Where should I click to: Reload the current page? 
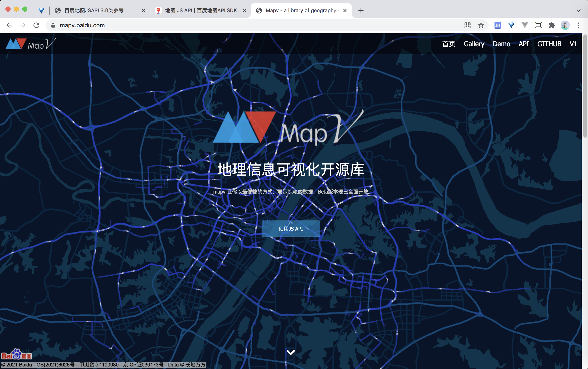(36, 25)
